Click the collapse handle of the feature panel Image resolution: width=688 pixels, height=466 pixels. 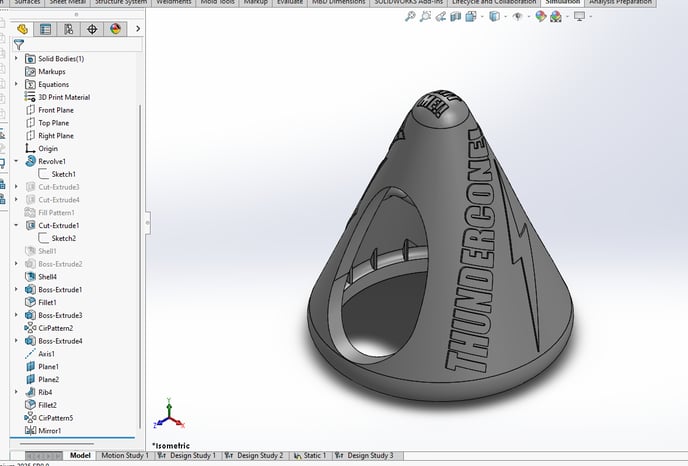(148, 222)
